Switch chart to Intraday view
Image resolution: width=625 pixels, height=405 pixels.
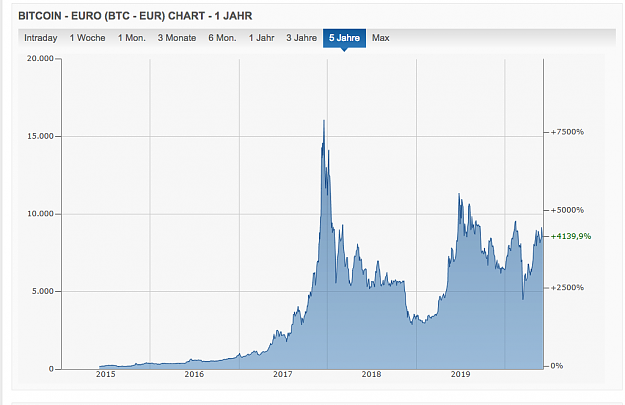click(x=41, y=38)
